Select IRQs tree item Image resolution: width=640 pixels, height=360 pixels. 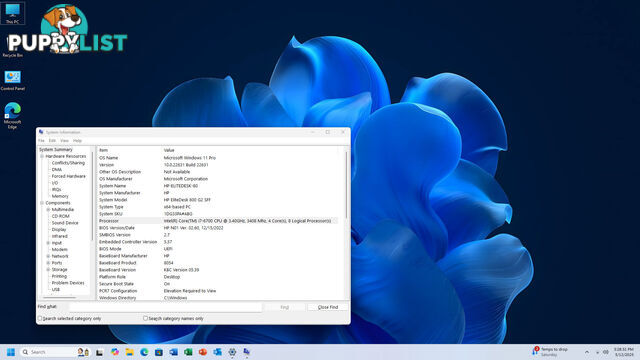pos(56,189)
